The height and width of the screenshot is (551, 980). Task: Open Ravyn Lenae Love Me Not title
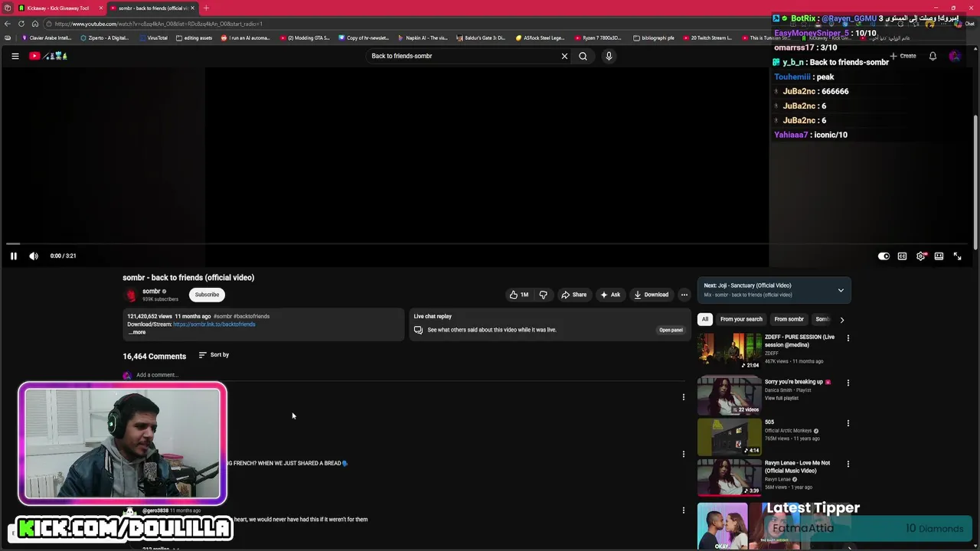coord(797,467)
